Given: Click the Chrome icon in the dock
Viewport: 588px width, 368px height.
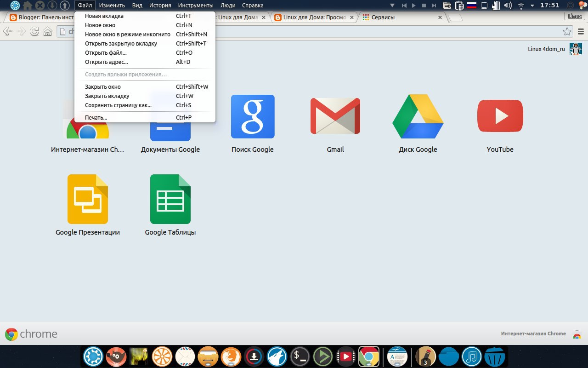Looking at the screenshot, I should [x=369, y=356].
